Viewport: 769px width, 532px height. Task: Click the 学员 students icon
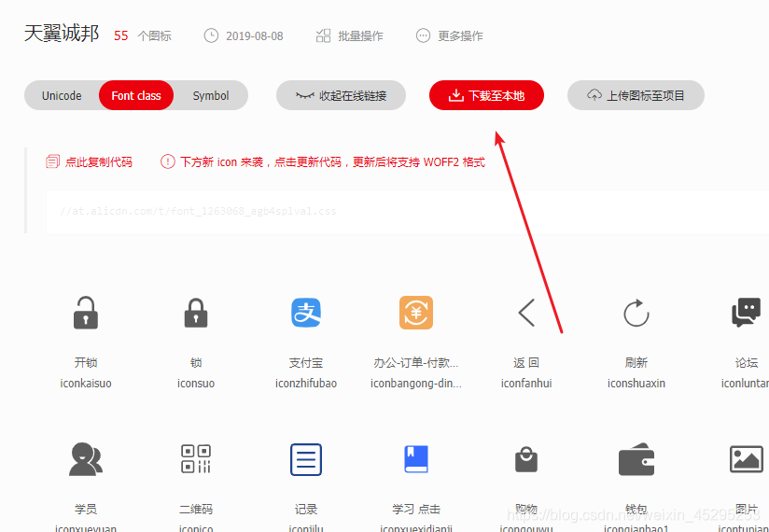coord(86,459)
